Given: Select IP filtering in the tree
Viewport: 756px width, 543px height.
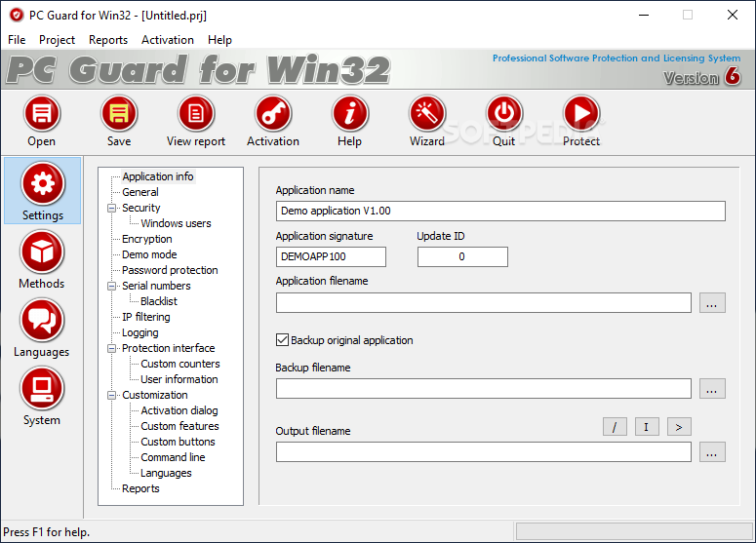Looking at the screenshot, I should tap(145, 317).
